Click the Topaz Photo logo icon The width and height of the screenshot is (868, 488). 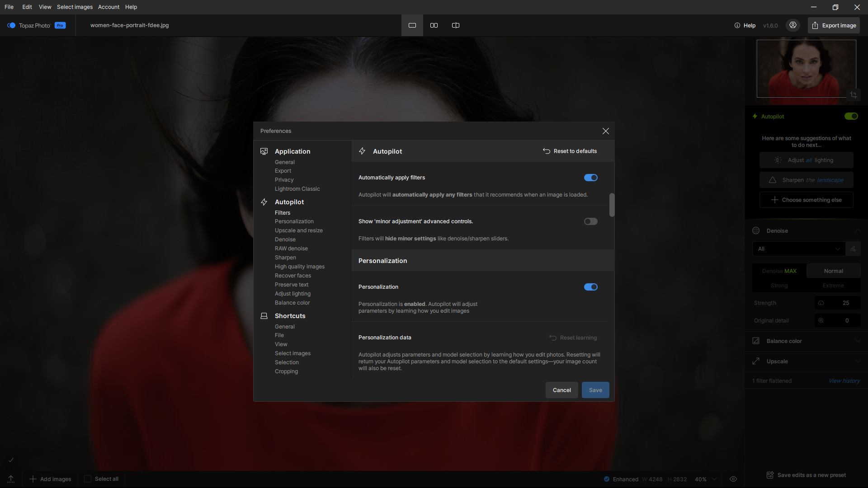pyautogui.click(x=11, y=25)
